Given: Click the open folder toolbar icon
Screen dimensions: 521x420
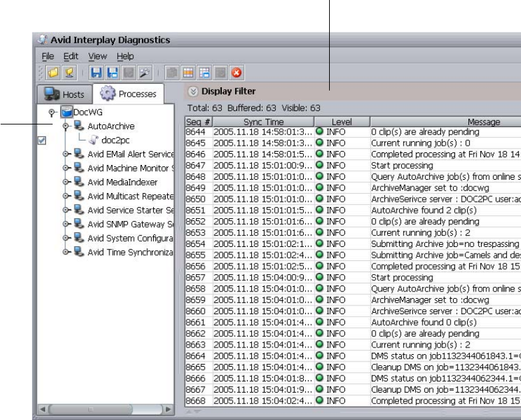Looking at the screenshot, I should click(53, 73).
